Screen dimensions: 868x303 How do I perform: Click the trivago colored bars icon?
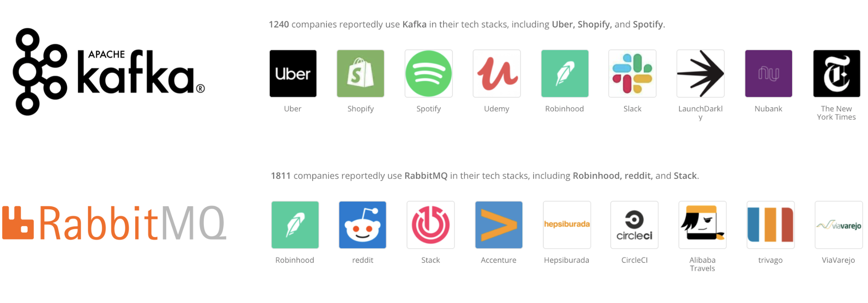pyautogui.click(x=770, y=225)
